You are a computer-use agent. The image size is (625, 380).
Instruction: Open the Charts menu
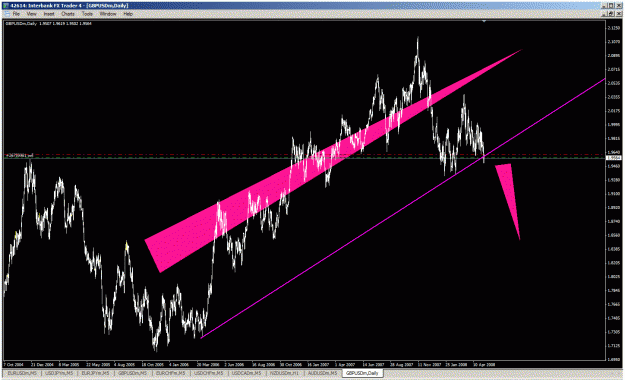pyautogui.click(x=68, y=14)
